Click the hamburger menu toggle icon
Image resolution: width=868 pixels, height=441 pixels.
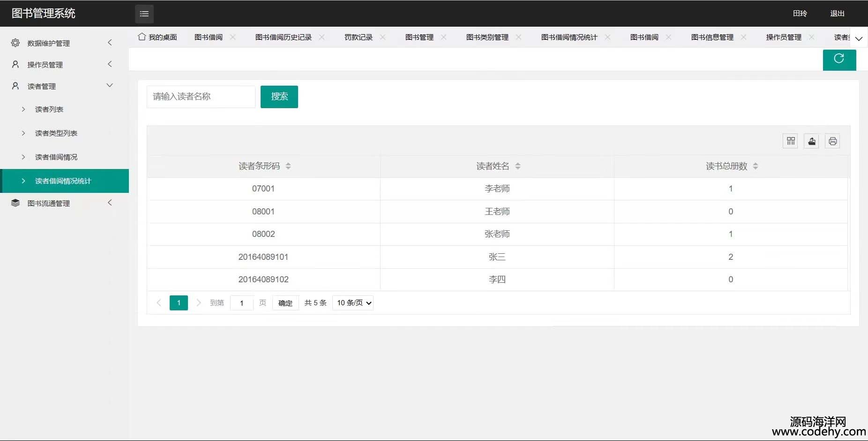(x=144, y=14)
